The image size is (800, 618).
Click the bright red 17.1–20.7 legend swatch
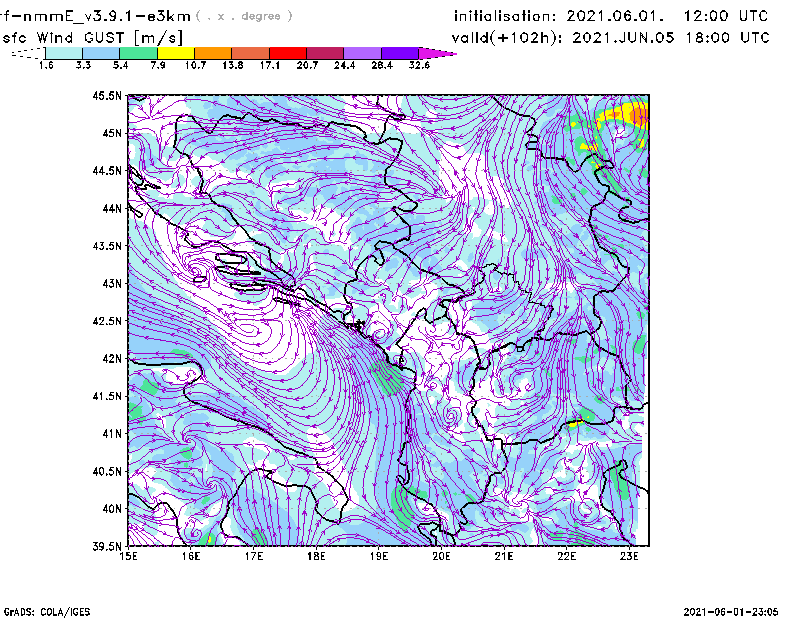pos(288,53)
